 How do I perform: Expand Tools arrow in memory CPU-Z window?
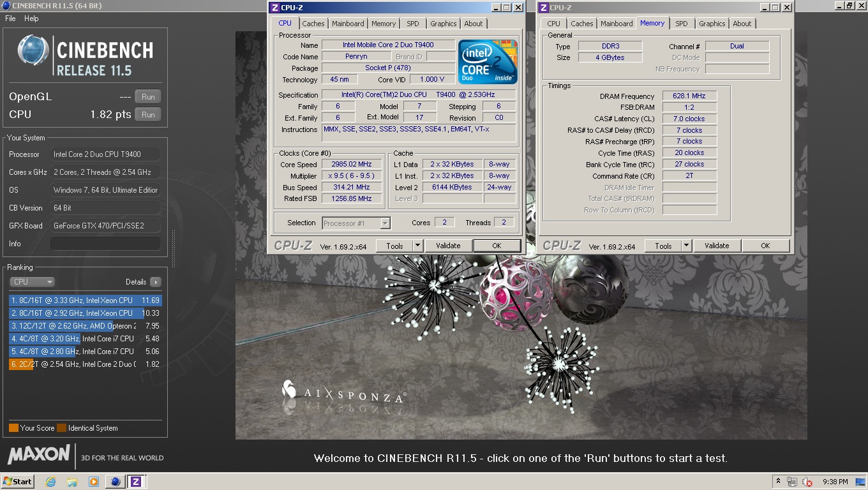pyautogui.click(x=686, y=246)
